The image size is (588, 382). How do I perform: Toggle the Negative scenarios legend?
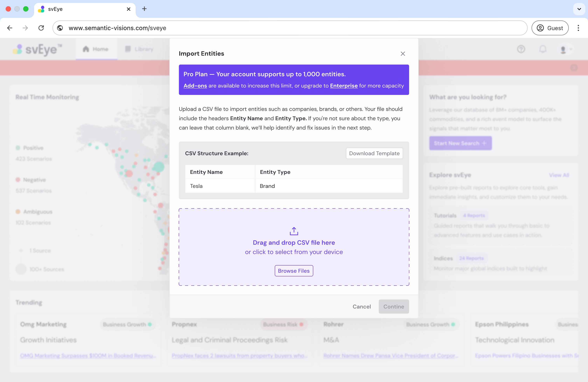pos(31,180)
